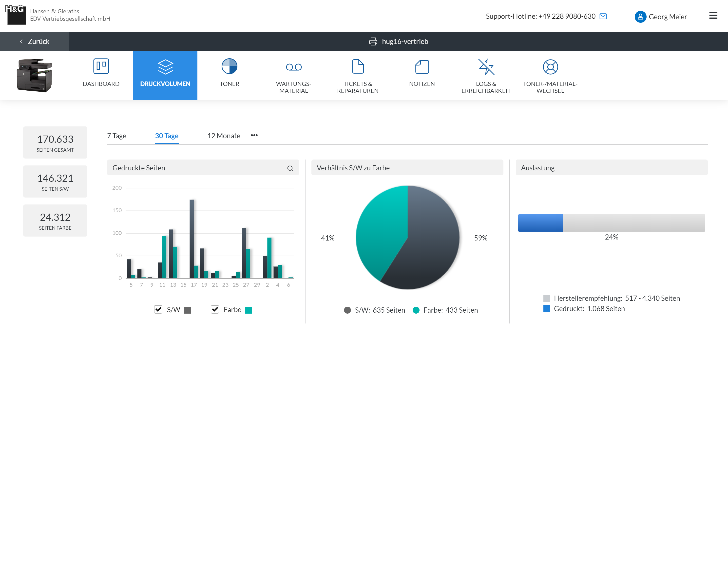Select the Druckvolumen layers icon
The image size is (728, 563).
[165, 67]
